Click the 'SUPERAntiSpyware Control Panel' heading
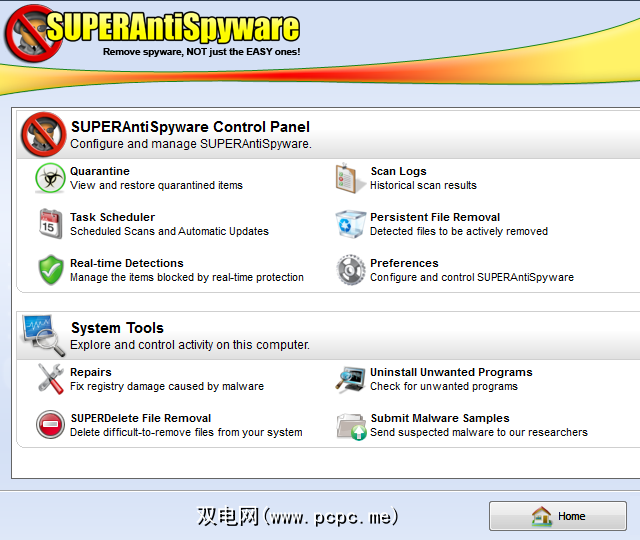The height and width of the screenshot is (540, 640). [x=190, y=127]
